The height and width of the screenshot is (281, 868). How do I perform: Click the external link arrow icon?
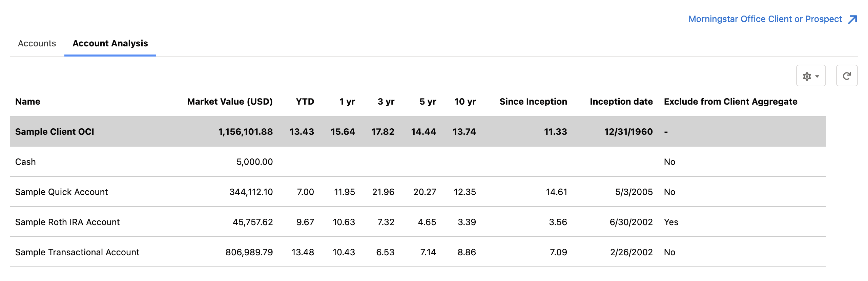tap(852, 20)
